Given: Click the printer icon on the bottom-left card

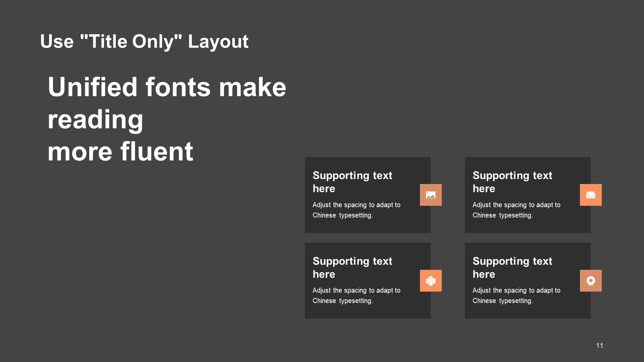Looking at the screenshot, I should (431, 281).
